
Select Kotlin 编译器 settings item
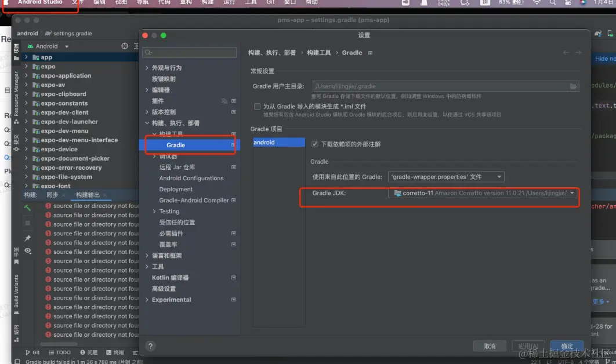[170, 278]
